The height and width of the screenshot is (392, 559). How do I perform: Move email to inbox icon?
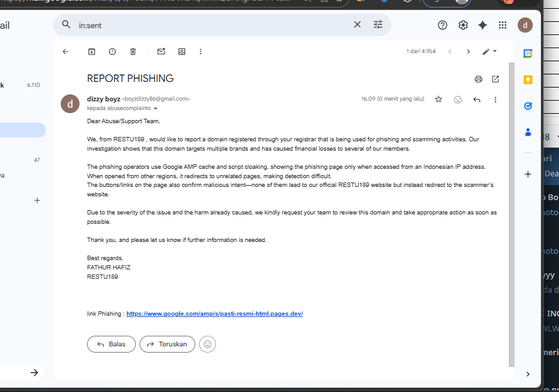tap(182, 52)
